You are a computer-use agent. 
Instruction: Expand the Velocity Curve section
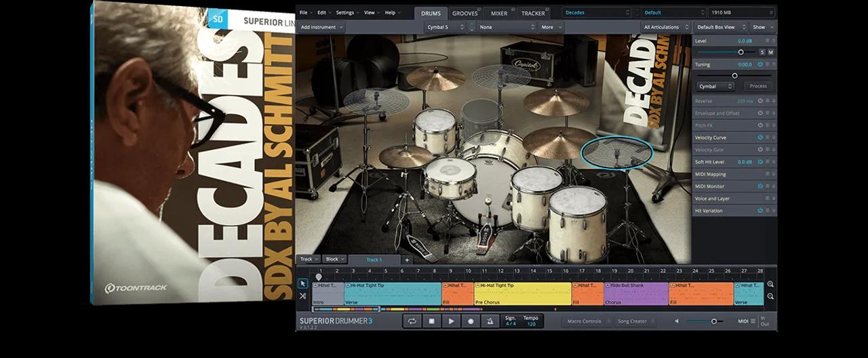(x=774, y=138)
